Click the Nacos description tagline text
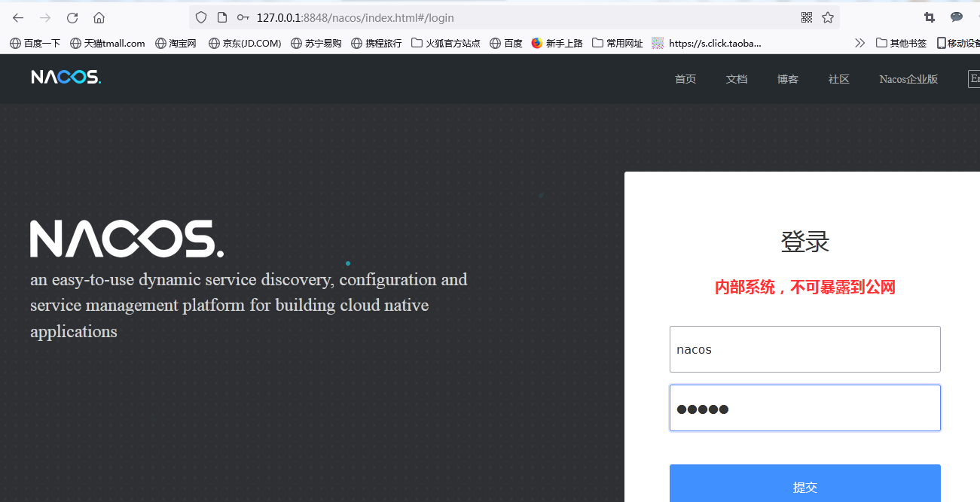Image resolution: width=980 pixels, height=502 pixels. coord(249,305)
